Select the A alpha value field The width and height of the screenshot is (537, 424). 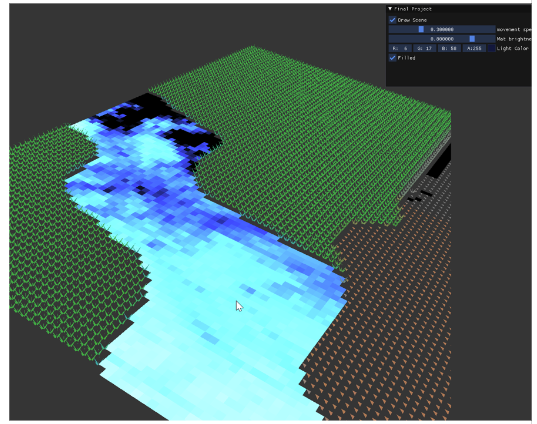coord(474,48)
